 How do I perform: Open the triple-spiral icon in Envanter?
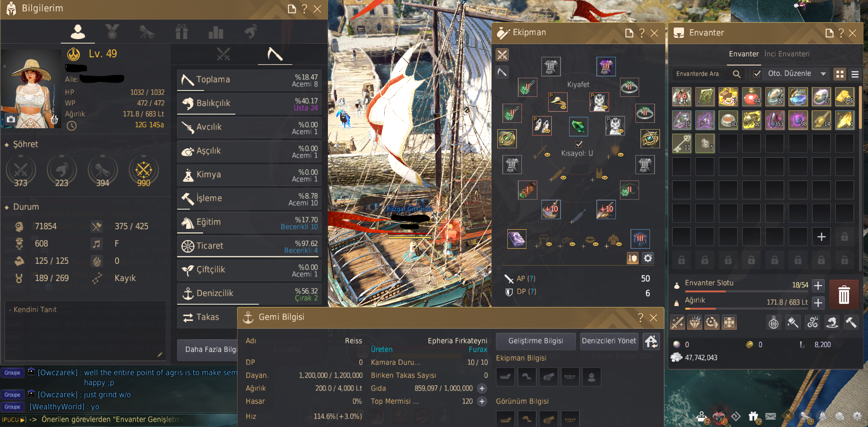click(813, 322)
